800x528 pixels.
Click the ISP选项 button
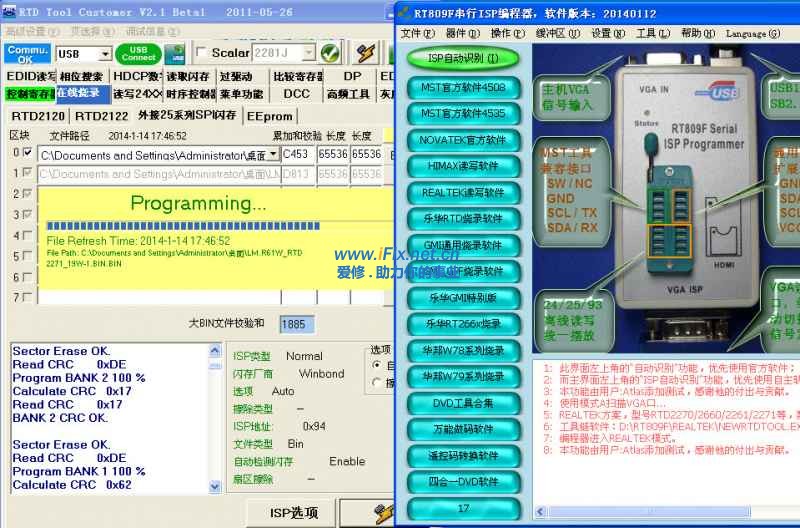pyautogui.click(x=293, y=513)
